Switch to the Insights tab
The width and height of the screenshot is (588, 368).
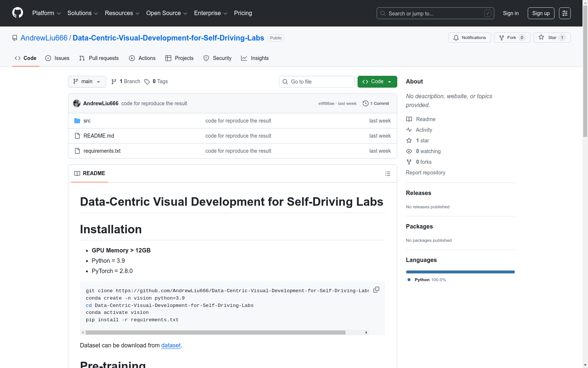point(255,58)
